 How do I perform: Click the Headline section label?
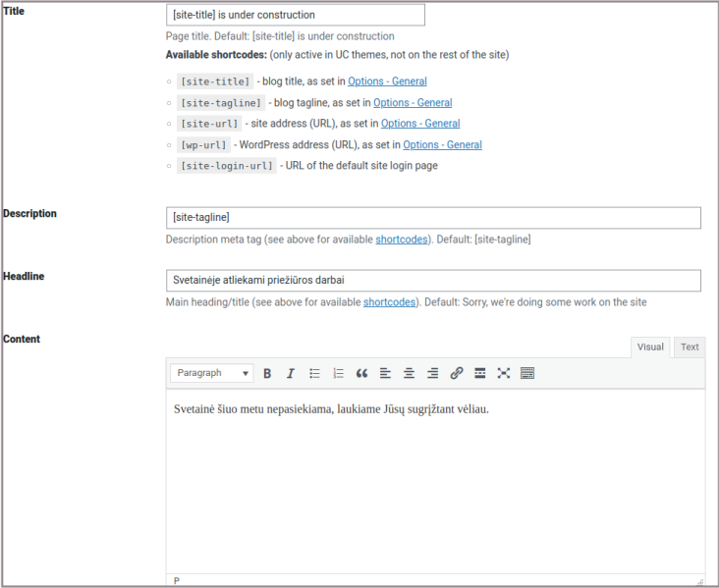coord(24,276)
